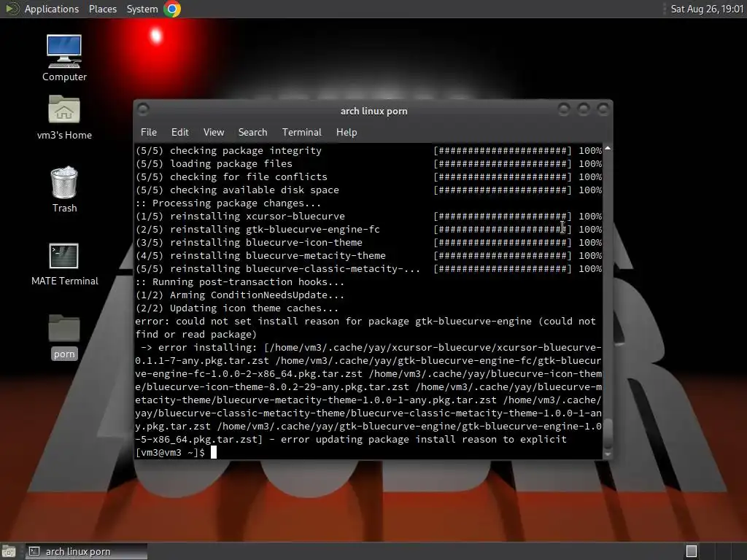
Task: Click the show desktop icon in the bottom panel
Action: [8, 551]
